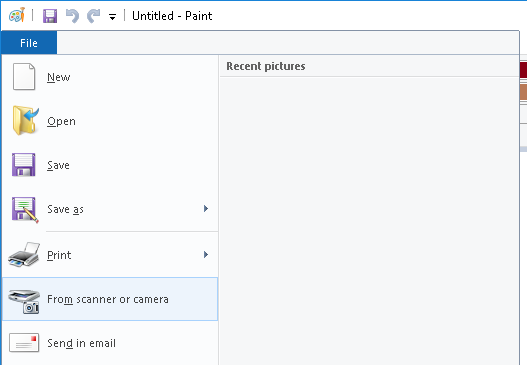Open the Customize Quick Access Toolbar dropdown
527x365 pixels.
pos(112,16)
